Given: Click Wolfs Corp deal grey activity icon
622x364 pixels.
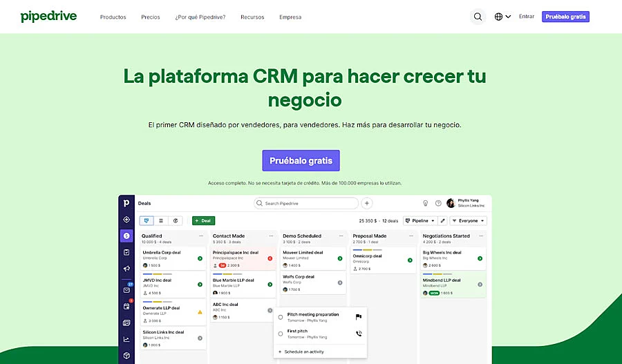Looking at the screenshot, I should [340, 282].
